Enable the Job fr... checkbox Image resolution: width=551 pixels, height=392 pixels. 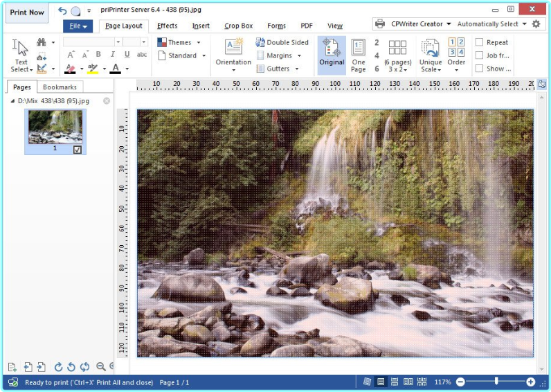[x=479, y=55]
